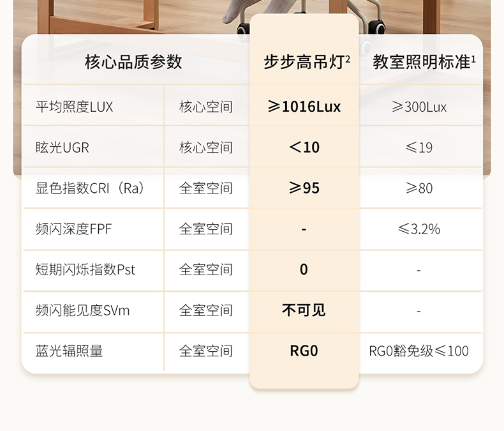Select the 短期闪烁指数Pst row label
This screenshot has height=431, width=504.
pyautogui.click(x=85, y=269)
